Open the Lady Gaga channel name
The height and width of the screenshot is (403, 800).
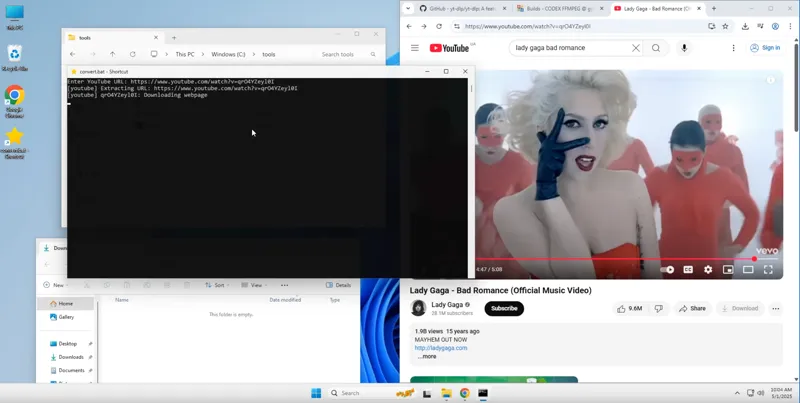447,305
